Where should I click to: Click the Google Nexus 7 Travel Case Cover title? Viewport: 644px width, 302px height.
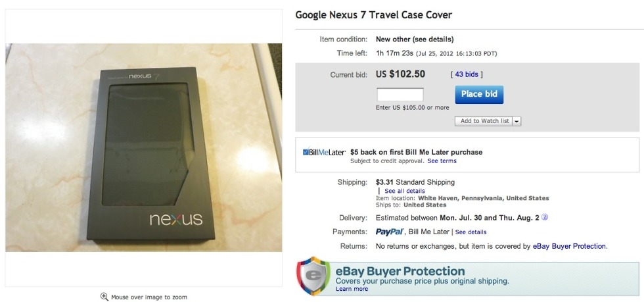pos(373,14)
